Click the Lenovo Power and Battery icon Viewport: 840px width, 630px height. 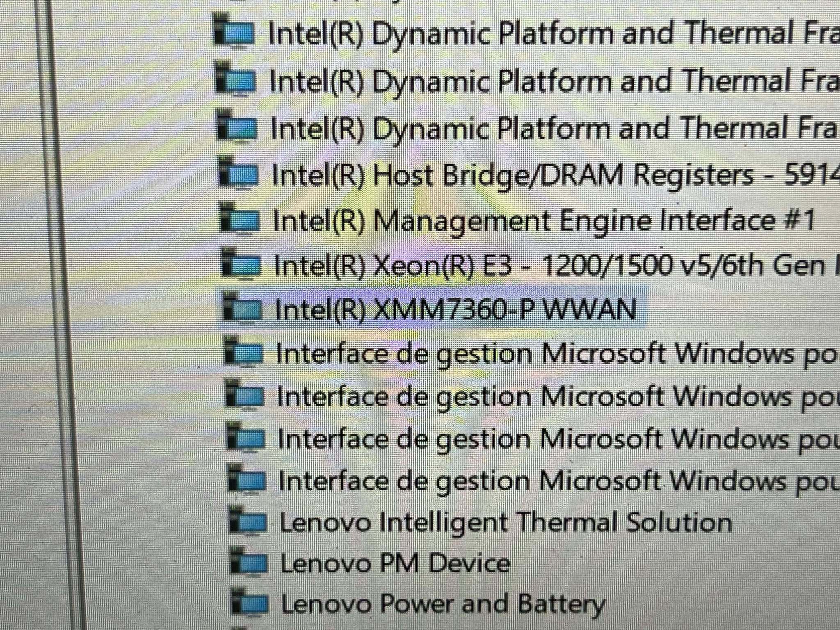(x=249, y=602)
